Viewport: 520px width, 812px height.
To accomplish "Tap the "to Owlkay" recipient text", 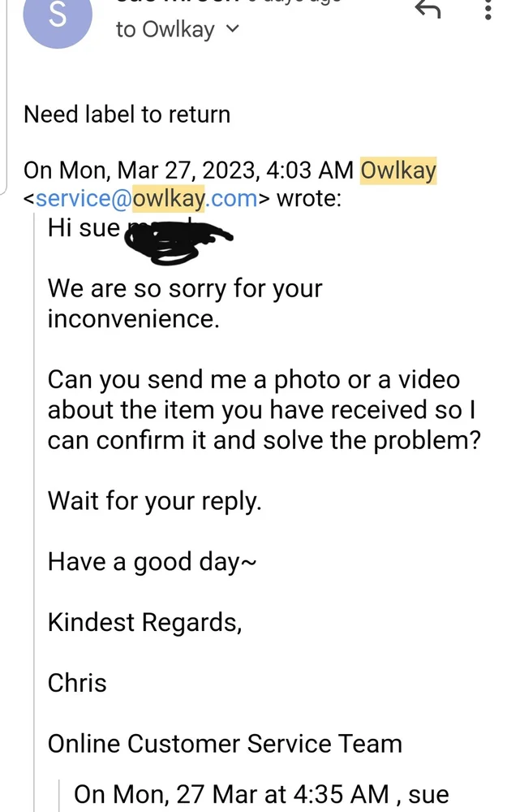I will (x=165, y=30).
